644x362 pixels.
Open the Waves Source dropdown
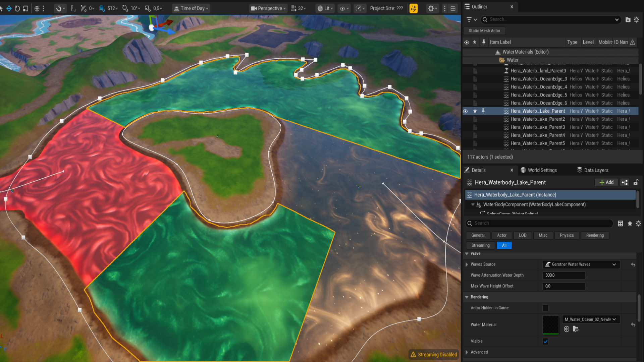pos(581,264)
